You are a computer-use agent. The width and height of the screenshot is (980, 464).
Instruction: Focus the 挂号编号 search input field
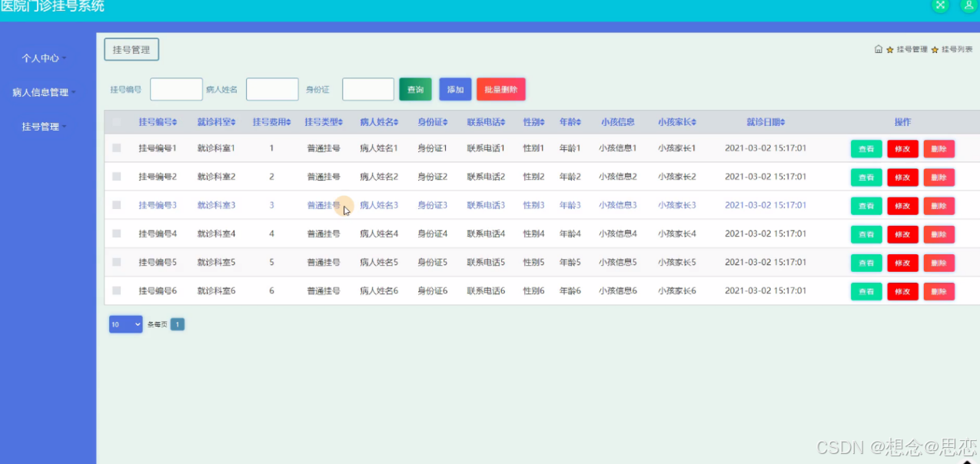point(176,89)
